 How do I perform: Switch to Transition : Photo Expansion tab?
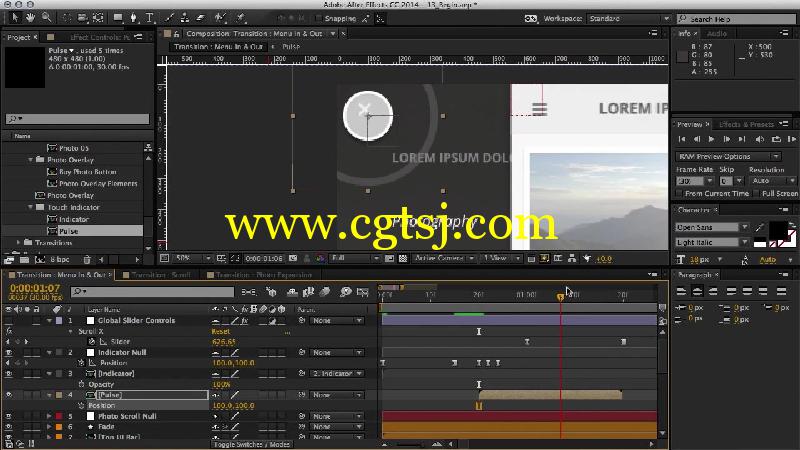263,275
